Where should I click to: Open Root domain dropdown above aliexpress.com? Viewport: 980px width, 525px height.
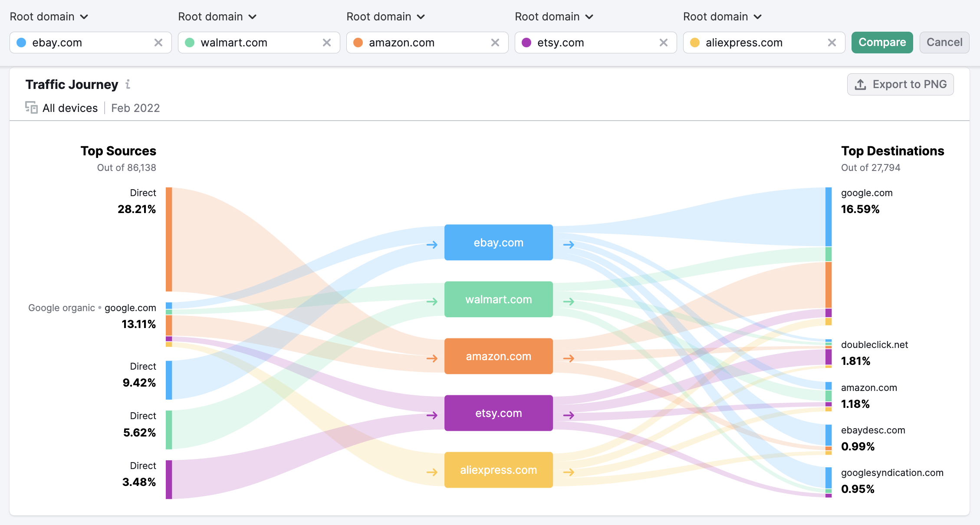click(723, 16)
